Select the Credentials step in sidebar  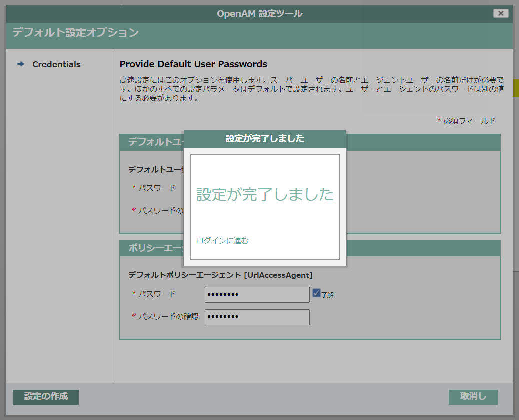(x=56, y=64)
